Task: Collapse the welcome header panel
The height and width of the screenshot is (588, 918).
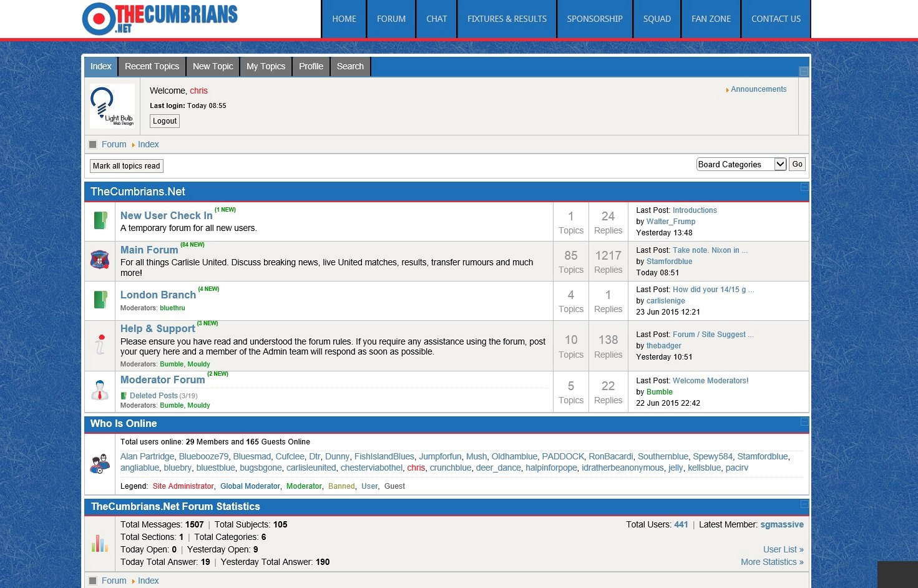Action: coord(804,71)
